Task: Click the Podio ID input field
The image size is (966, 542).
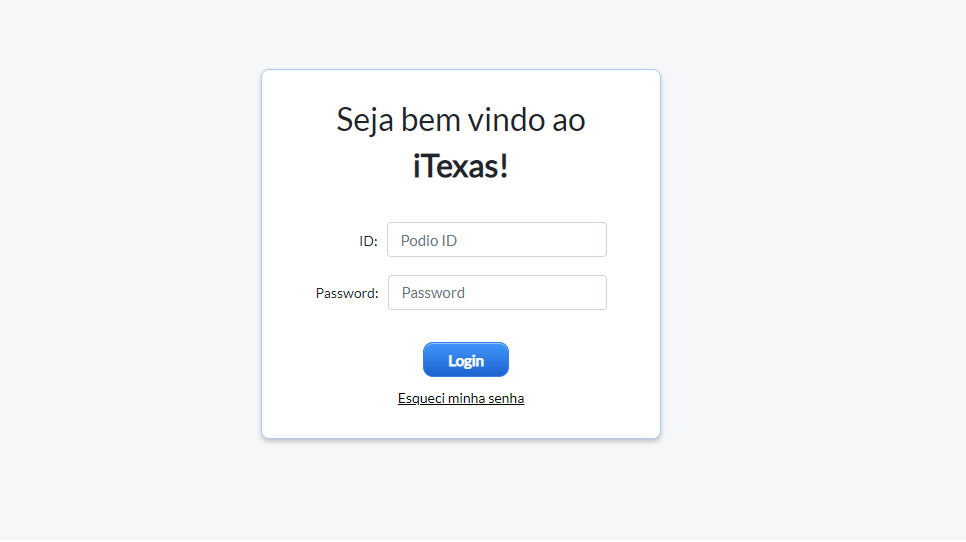Action: (x=497, y=240)
